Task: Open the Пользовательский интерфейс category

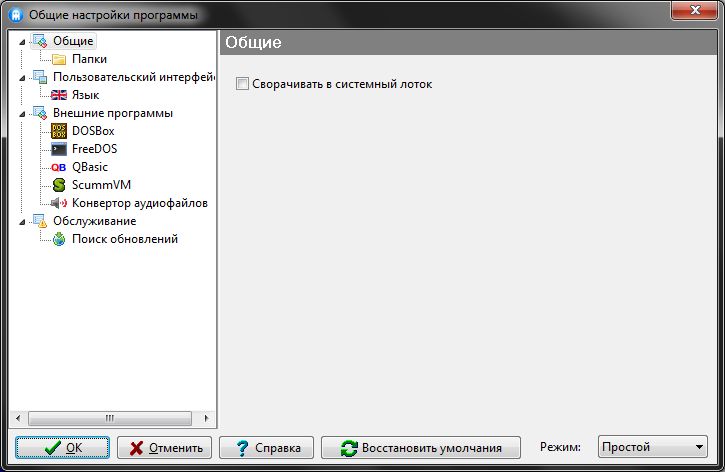Action: (x=134, y=77)
